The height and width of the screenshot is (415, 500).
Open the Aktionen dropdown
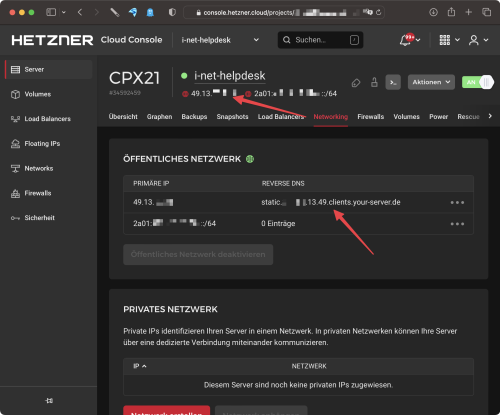[431, 82]
